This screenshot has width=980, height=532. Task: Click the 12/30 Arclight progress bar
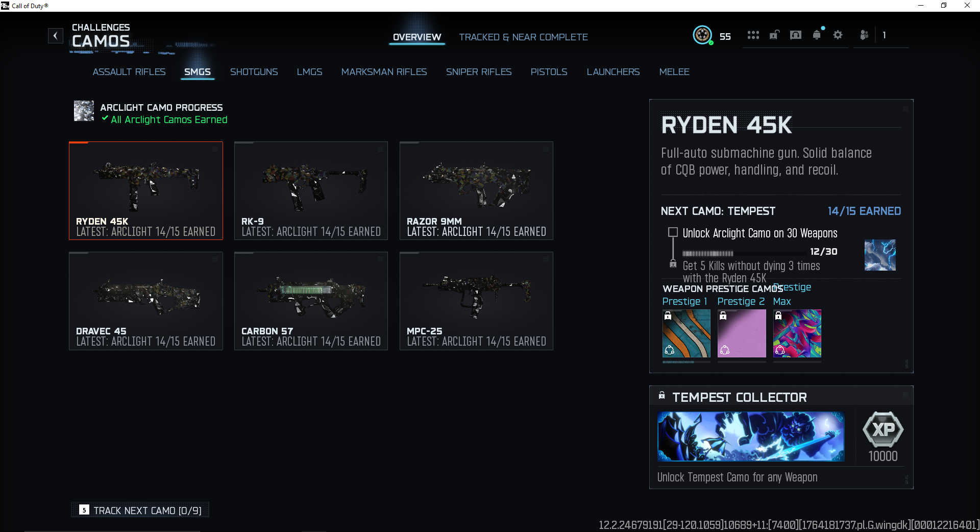[x=745, y=253]
